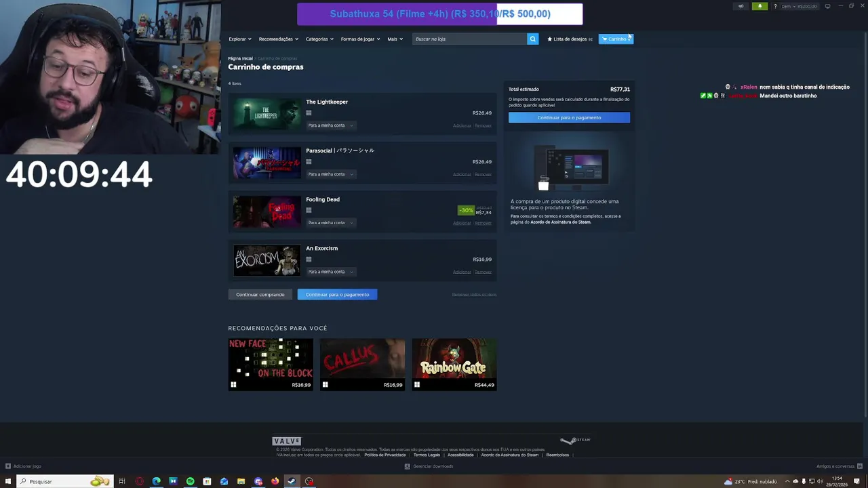Open Amigos e conversas

click(838, 466)
